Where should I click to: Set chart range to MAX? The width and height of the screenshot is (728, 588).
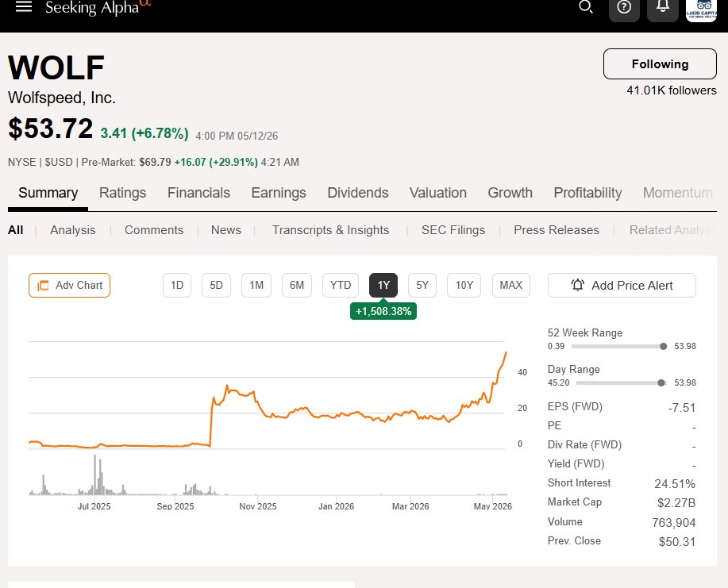pyautogui.click(x=510, y=285)
